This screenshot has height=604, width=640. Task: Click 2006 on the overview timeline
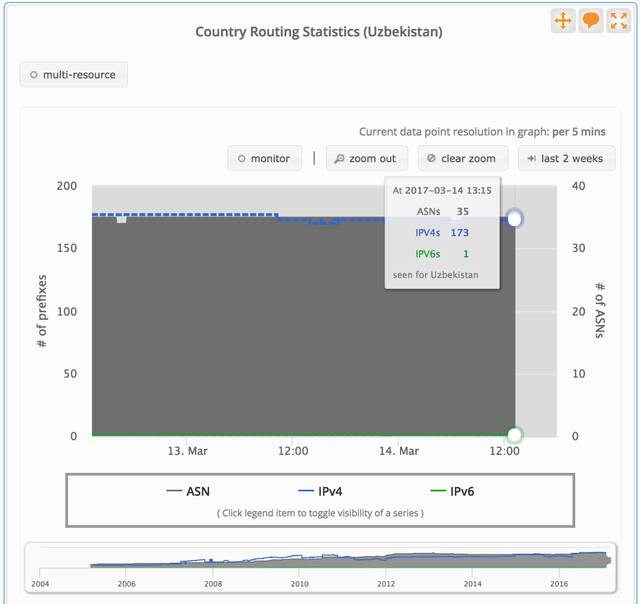[x=127, y=584]
